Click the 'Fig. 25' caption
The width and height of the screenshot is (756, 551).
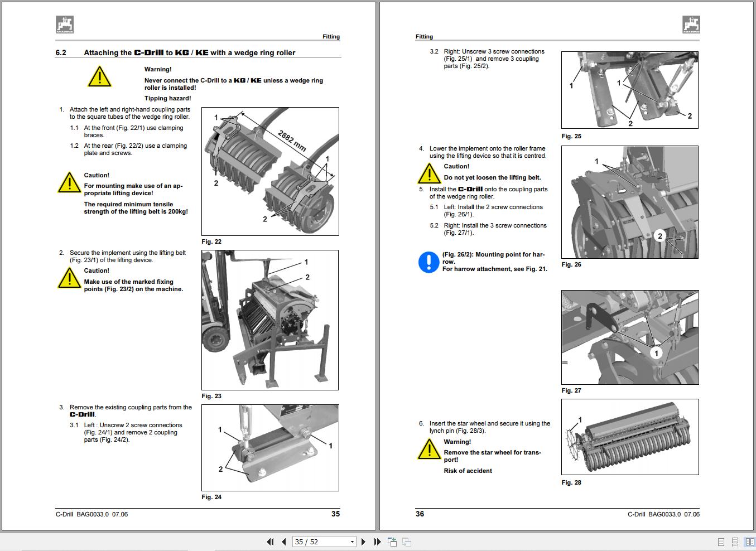click(571, 136)
